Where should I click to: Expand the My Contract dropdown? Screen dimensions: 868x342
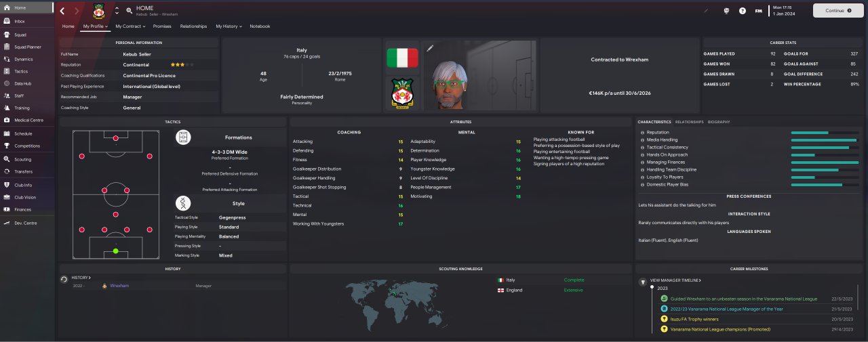pyautogui.click(x=130, y=26)
